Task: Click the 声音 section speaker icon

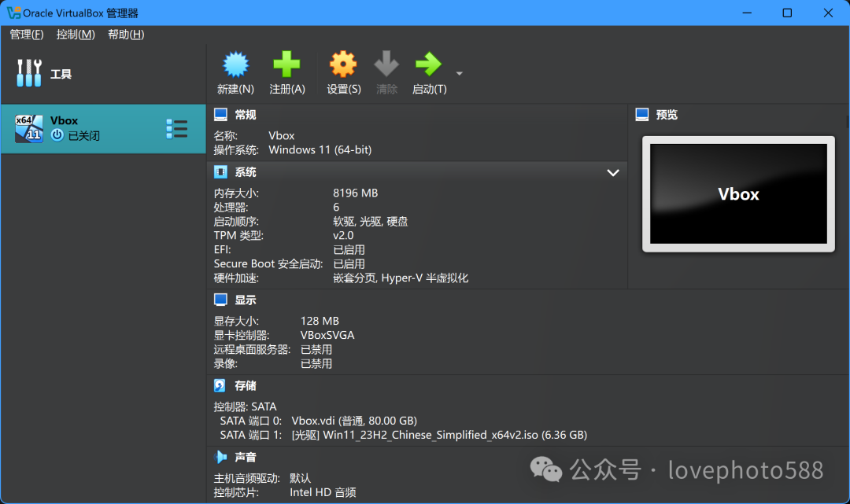Action: click(220, 457)
